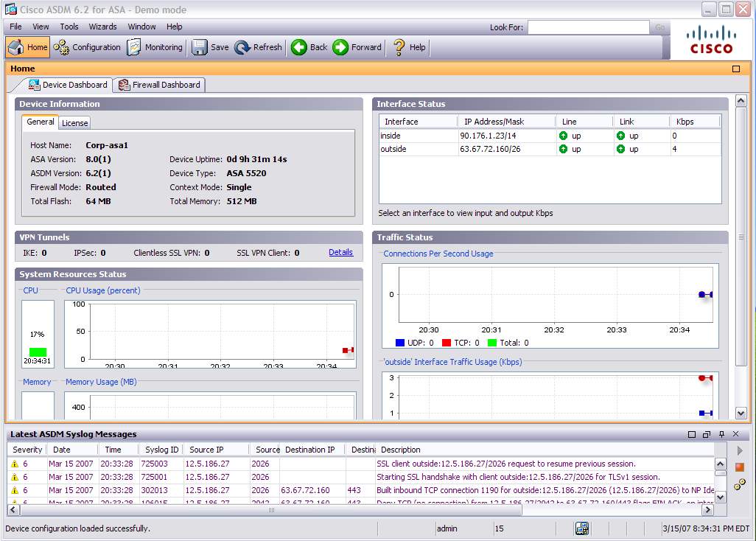The height and width of the screenshot is (541, 756).
Task: Sort syslog messages by Severity column
Action: point(27,450)
